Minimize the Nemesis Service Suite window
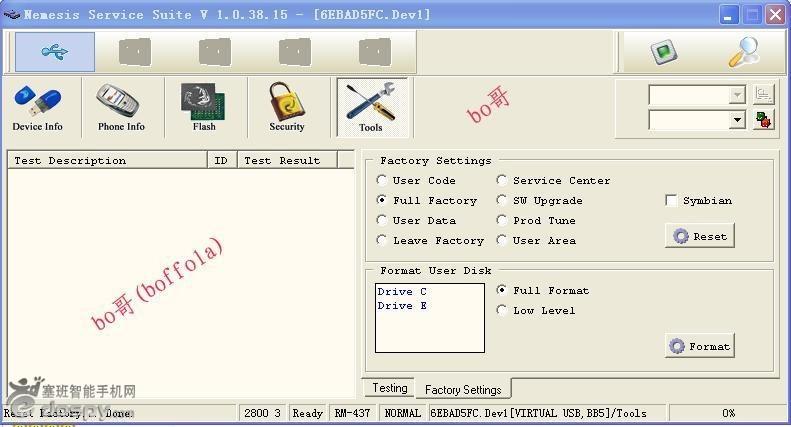The width and height of the screenshot is (791, 427). (x=728, y=15)
